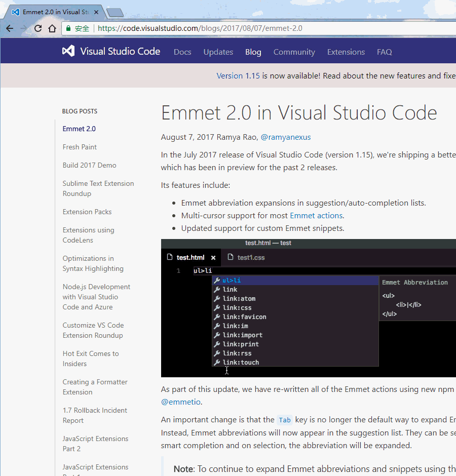Click the test1.css editor tab in screenshot

coord(251,257)
